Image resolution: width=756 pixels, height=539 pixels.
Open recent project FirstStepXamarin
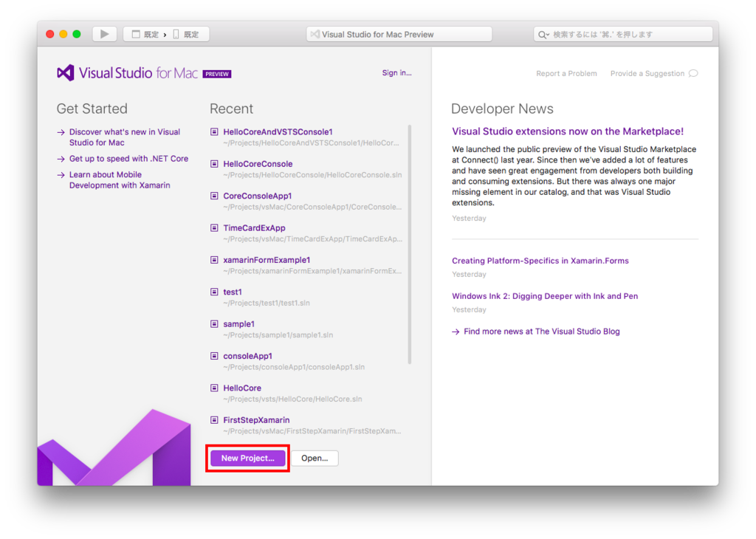(256, 420)
